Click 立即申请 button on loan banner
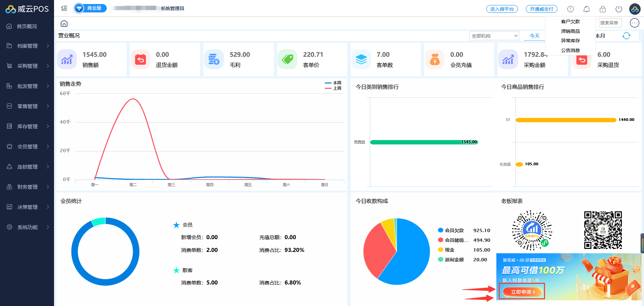Viewport: 644px width, 306px height. click(522, 292)
